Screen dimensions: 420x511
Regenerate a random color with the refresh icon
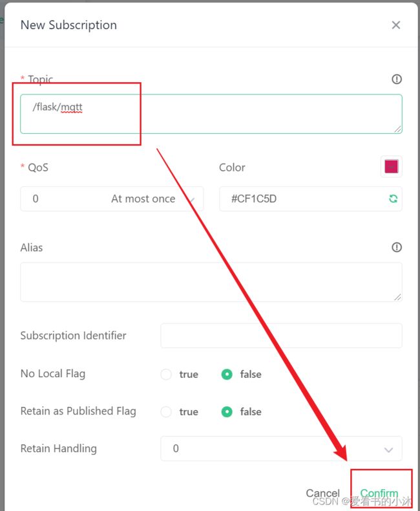tap(394, 199)
